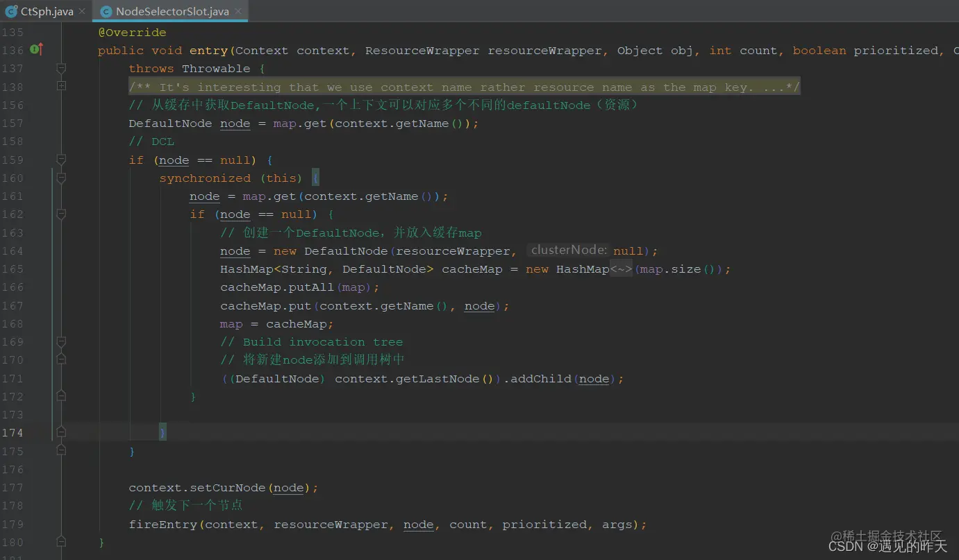959x560 pixels.
Task: Click the "synchronized" keyword on line 160
Action: coord(205,178)
